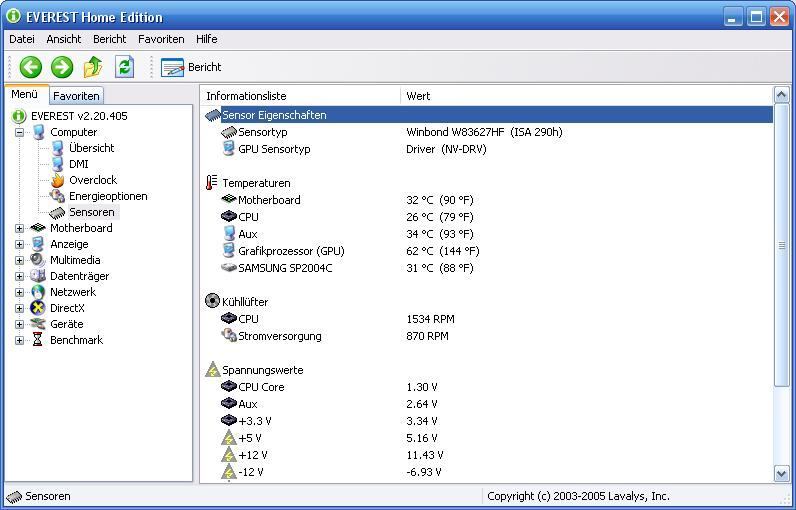The height and width of the screenshot is (510, 796).
Task: Expand the Multimedia tree node
Action: coord(19,260)
